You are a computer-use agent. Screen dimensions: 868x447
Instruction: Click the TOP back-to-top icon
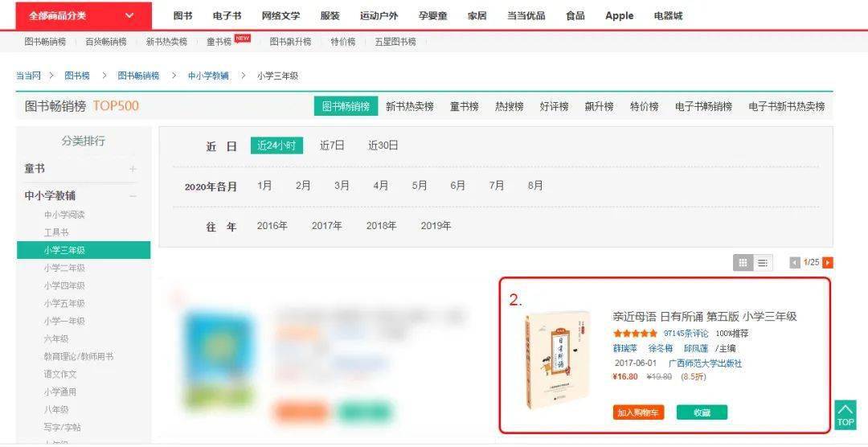(845, 415)
